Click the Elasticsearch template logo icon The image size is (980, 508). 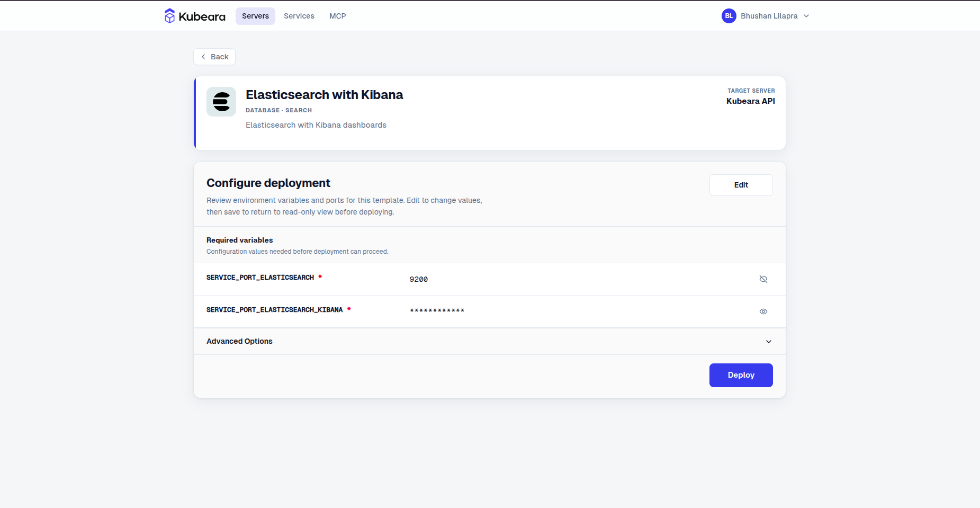pos(221,102)
